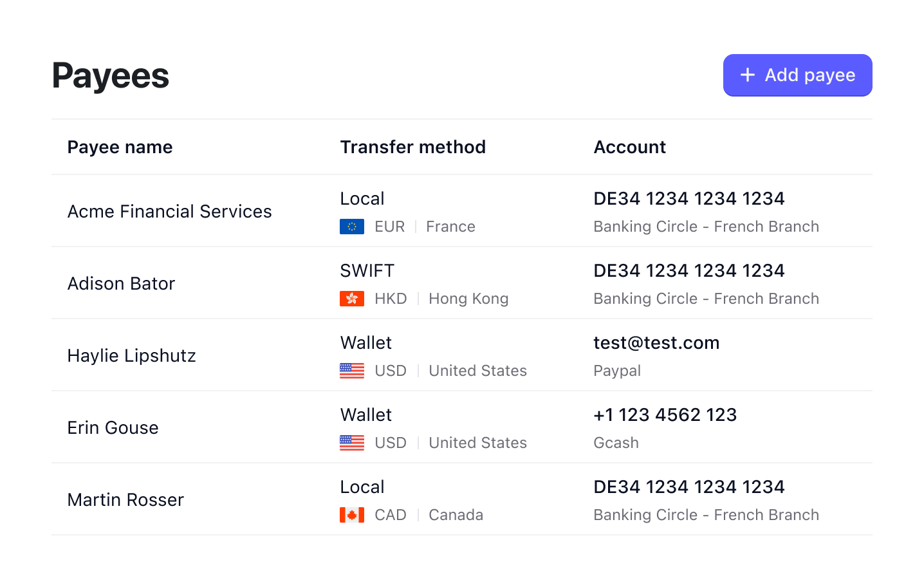Click the Canada flag icon

[352, 515]
